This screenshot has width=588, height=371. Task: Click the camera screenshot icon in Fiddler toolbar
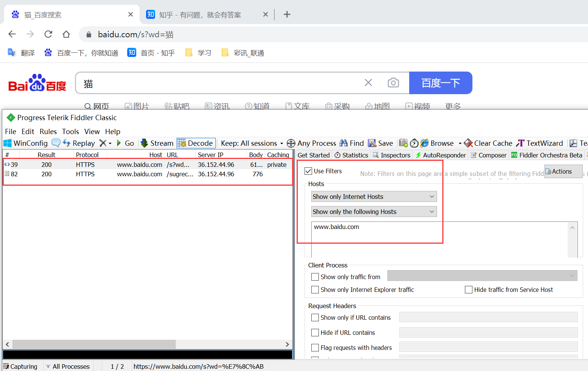click(404, 143)
